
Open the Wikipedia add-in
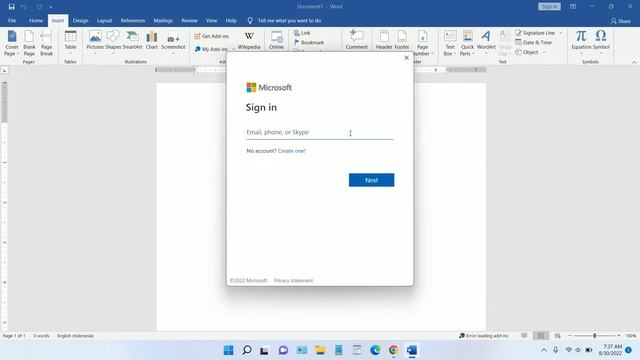(x=249, y=41)
